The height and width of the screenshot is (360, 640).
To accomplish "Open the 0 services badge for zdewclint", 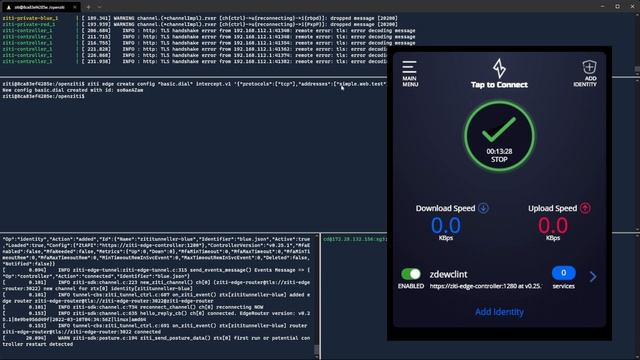I will pos(564,273).
